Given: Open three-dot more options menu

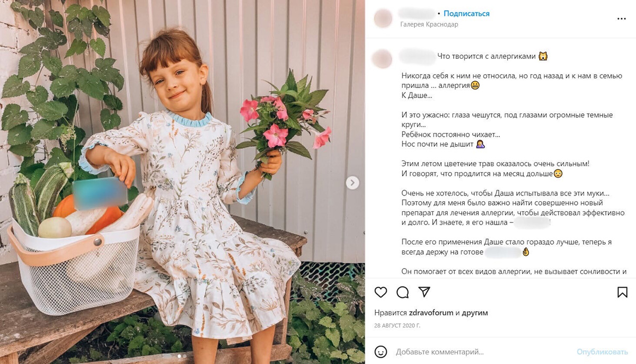Looking at the screenshot, I should (622, 19).
